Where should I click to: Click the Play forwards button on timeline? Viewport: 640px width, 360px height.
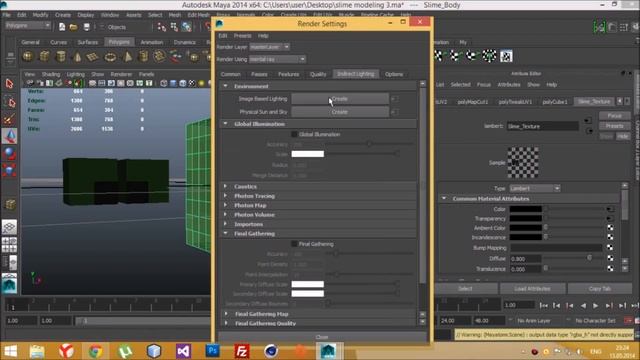pyautogui.click(x=596, y=305)
